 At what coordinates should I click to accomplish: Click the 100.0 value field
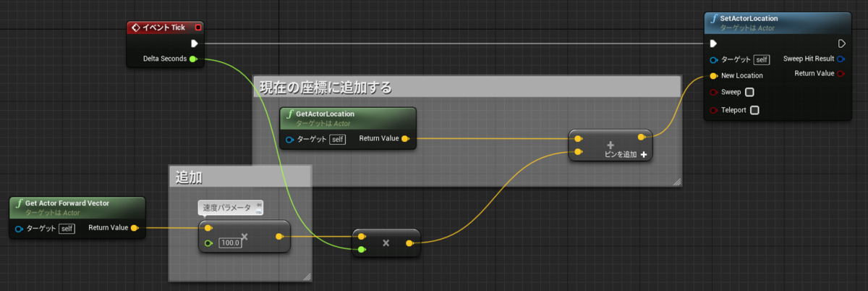click(231, 243)
